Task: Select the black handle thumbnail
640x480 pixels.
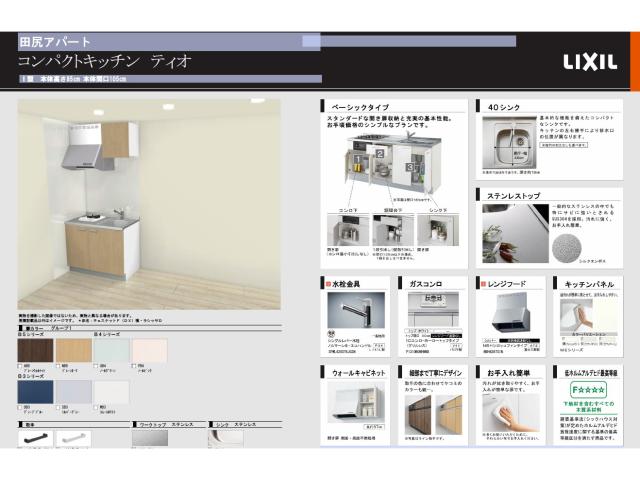Action: [x=35, y=439]
